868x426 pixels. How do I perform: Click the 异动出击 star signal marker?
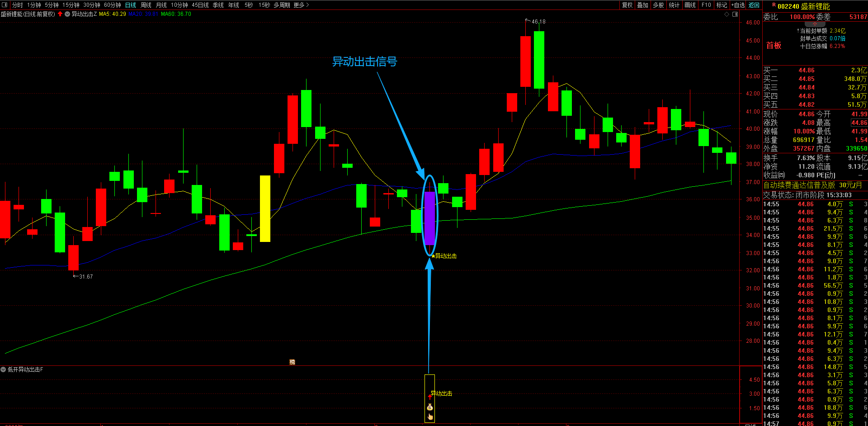point(444,256)
